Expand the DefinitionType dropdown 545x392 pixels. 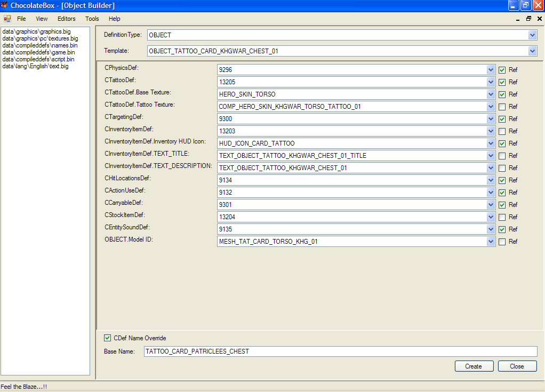click(x=532, y=35)
